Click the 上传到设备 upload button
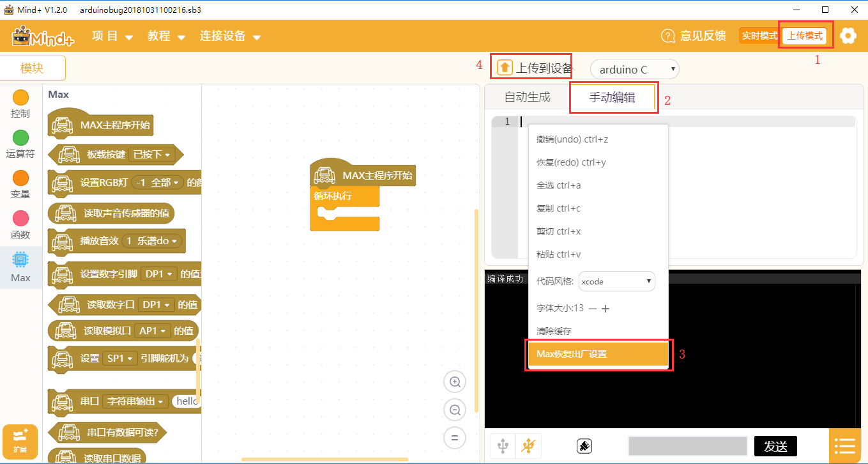868x464 pixels. 535,68
